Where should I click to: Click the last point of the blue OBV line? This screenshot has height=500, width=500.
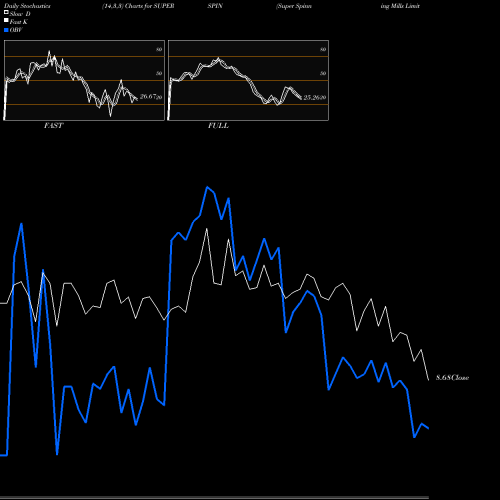click(428, 429)
